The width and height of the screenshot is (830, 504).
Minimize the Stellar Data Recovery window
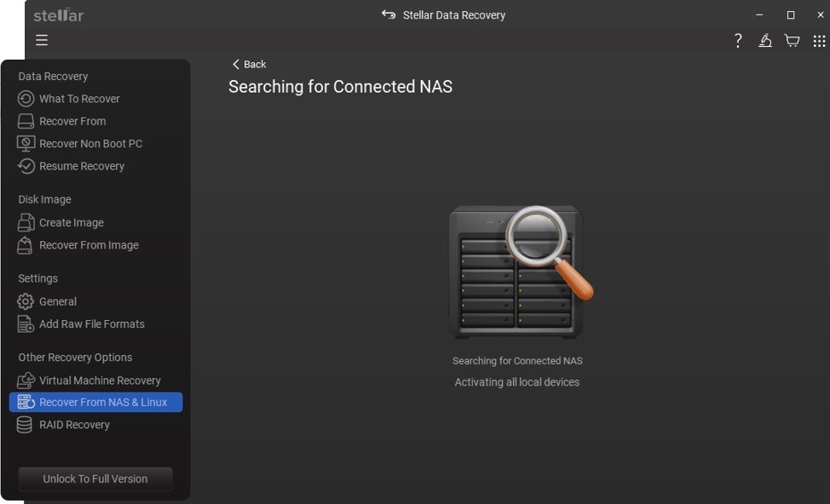click(x=759, y=14)
